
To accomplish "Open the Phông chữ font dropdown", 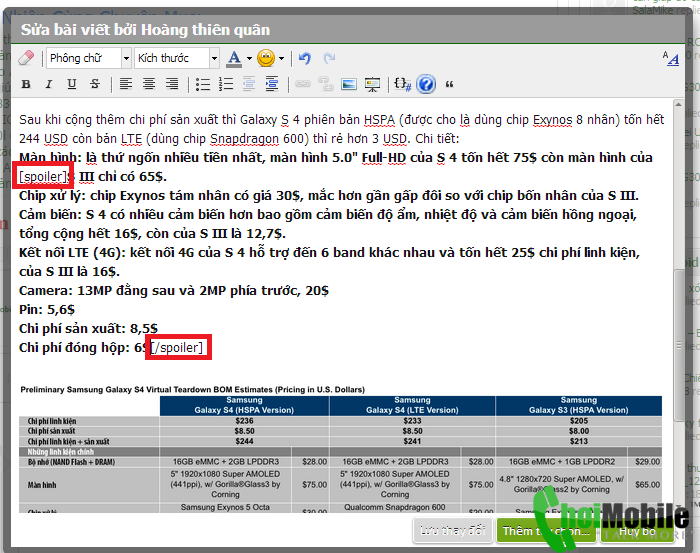I will [x=89, y=58].
